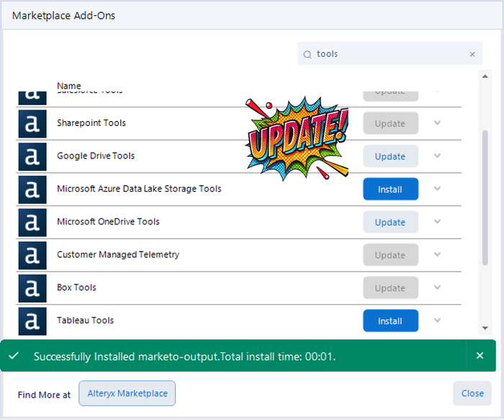The width and height of the screenshot is (504, 420).
Task: Select the 'Microsoft OneDrive Tools' row text
Action: pyautogui.click(x=108, y=222)
